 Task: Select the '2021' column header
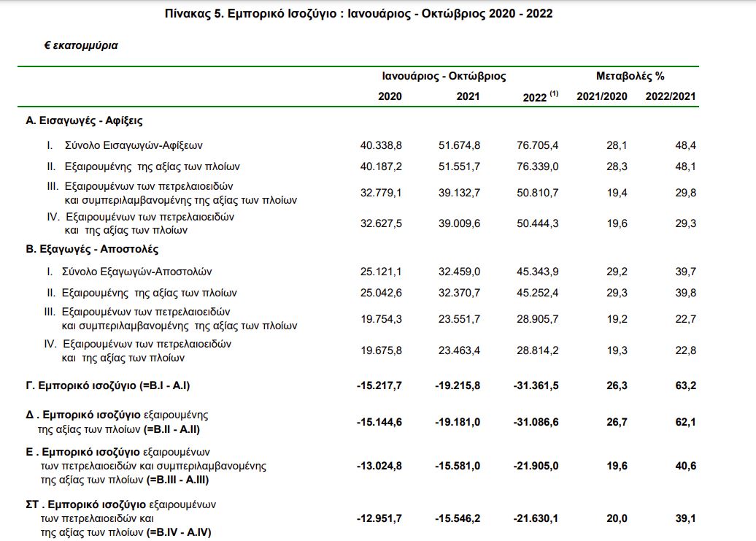click(468, 96)
